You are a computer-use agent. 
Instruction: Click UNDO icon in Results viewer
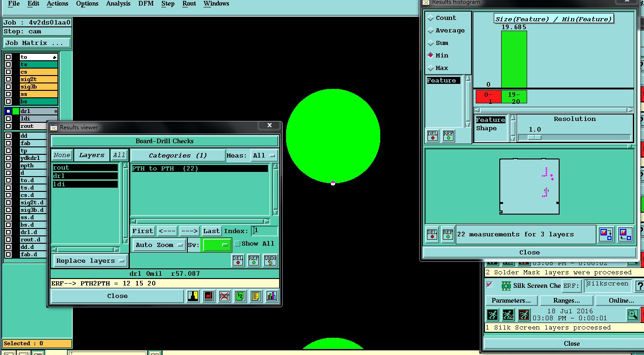coord(270,260)
